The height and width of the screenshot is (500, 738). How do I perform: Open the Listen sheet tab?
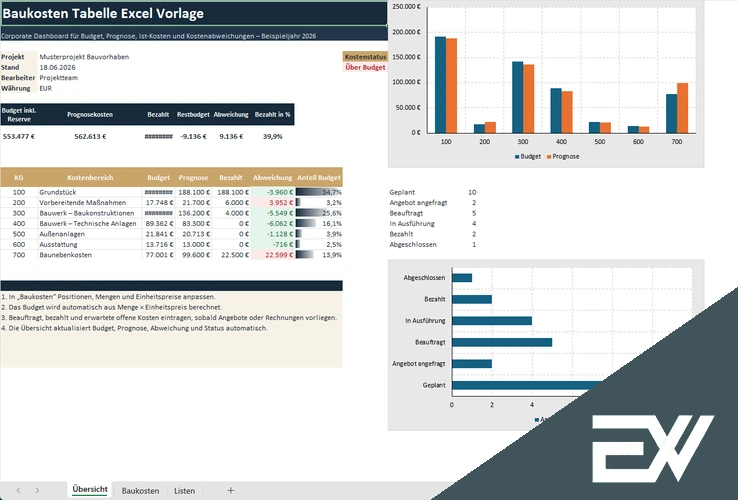pos(184,491)
